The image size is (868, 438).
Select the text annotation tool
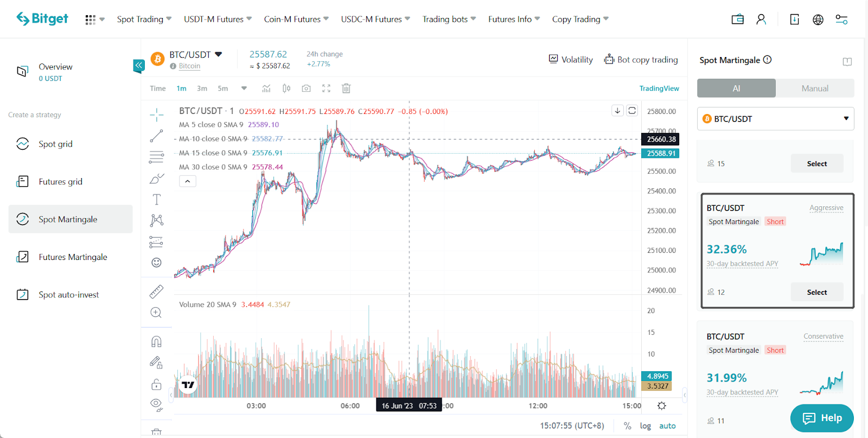pyautogui.click(x=156, y=200)
